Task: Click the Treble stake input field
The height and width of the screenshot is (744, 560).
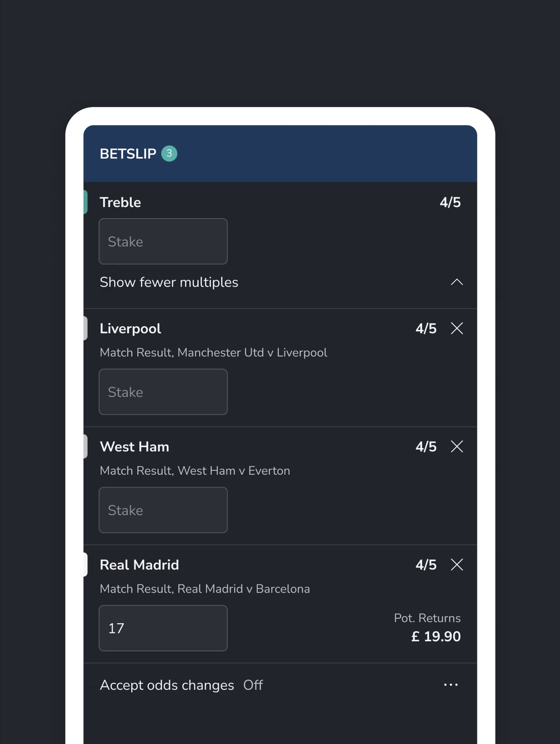Action: (x=163, y=242)
